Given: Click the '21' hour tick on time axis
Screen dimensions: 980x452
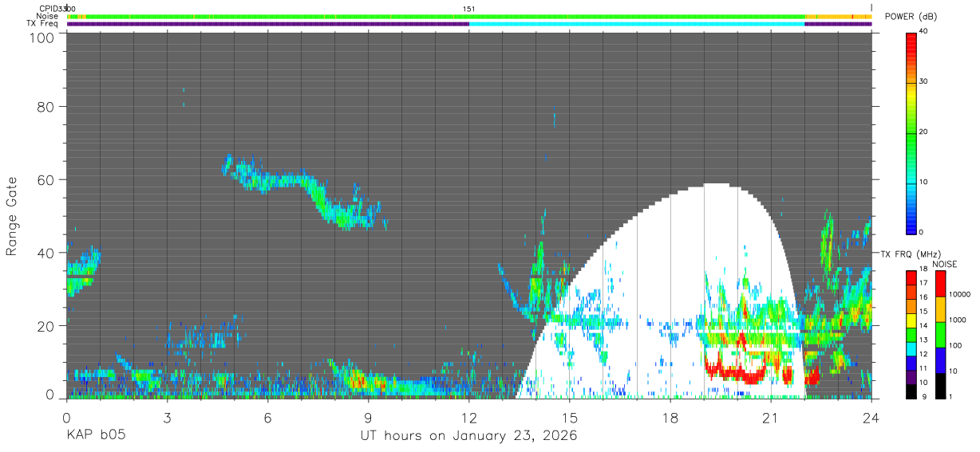Looking at the screenshot, I should pos(771,418).
